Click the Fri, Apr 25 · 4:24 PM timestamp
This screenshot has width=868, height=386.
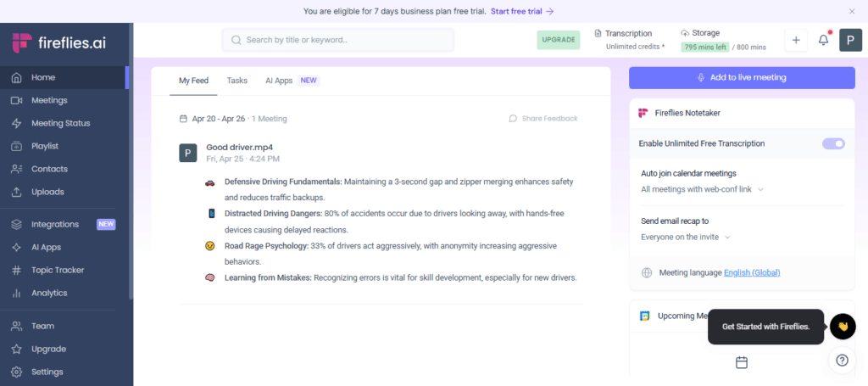pyautogui.click(x=243, y=159)
